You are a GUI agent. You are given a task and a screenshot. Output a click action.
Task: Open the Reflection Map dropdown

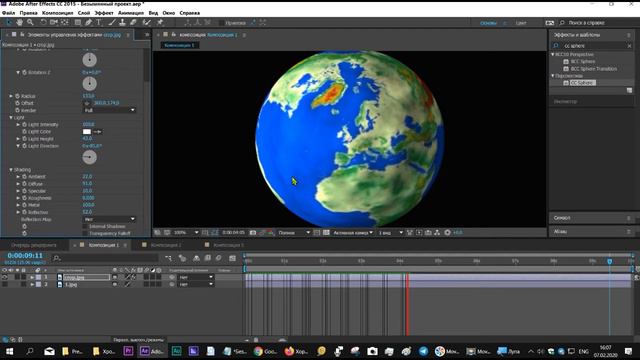tap(109, 219)
